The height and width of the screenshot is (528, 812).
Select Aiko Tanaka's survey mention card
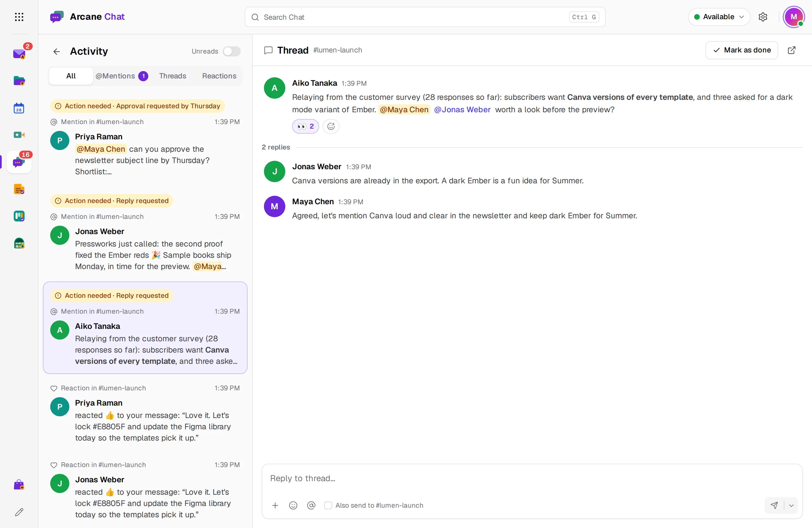[145, 328]
